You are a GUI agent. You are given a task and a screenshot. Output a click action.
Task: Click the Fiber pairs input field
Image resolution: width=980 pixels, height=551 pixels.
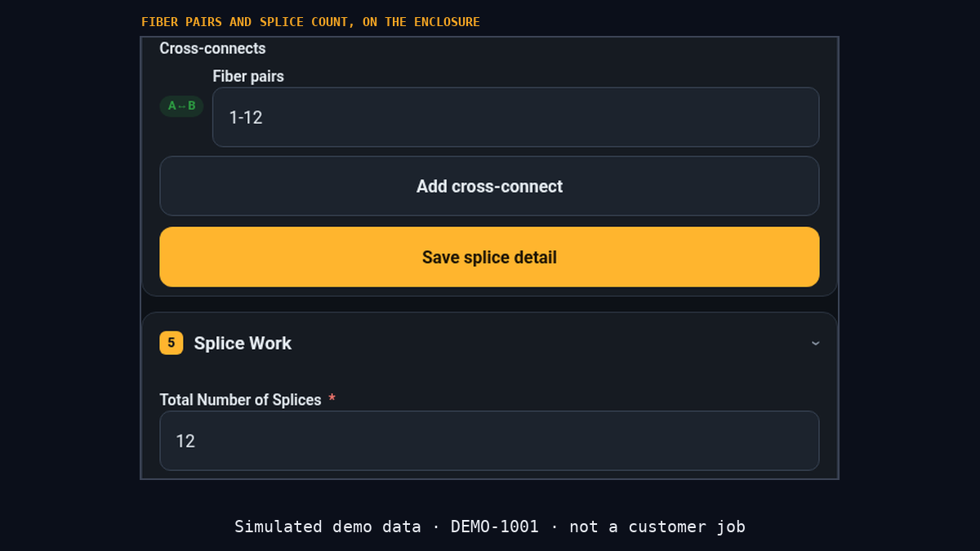(515, 117)
